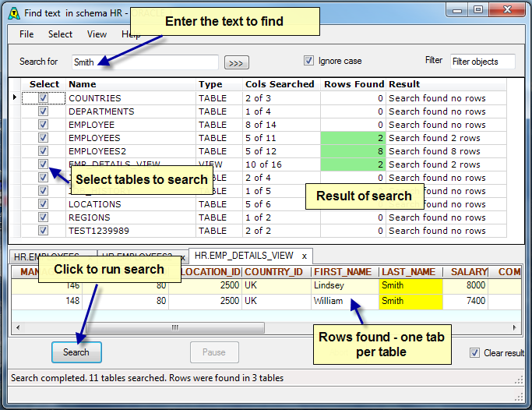Image resolution: width=532 pixels, height=410 pixels.
Task: Uncheck the LOCATIONS table checkbox
Action: pyautogui.click(x=43, y=204)
